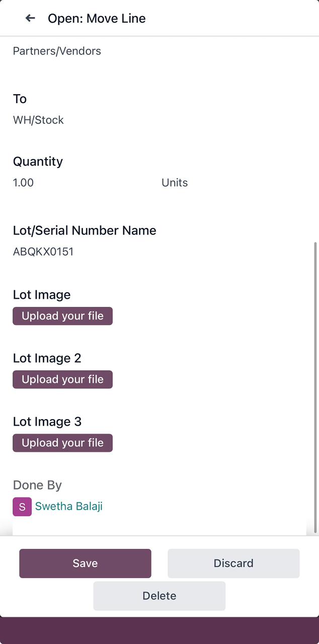
Task: Click the Lot Image 2 label
Action: pyautogui.click(x=47, y=358)
